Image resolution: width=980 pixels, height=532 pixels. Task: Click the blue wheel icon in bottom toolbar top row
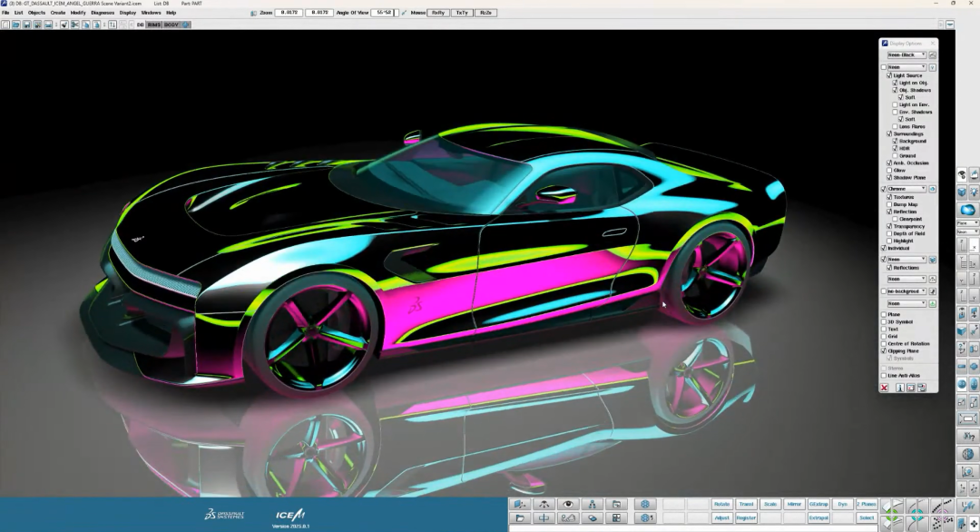point(645,504)
